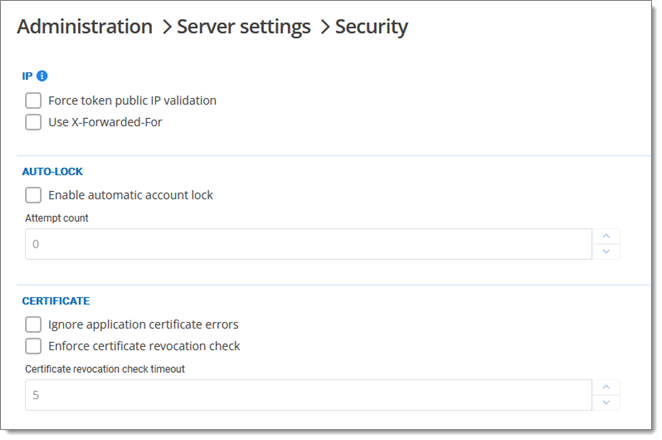Enable Force token public IP validation
Image resolution: width=662 pixels, height=440 pixels.
point(33,100)
